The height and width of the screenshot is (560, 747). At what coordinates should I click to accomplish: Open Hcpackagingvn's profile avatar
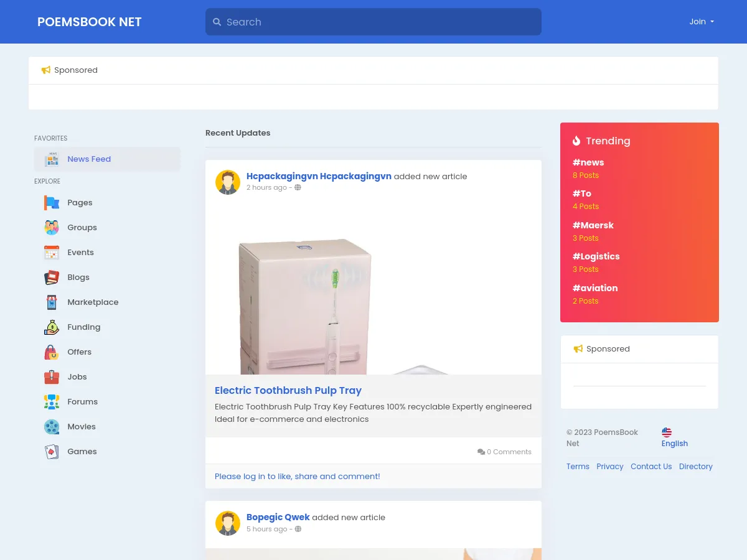(x=228, y=182)
